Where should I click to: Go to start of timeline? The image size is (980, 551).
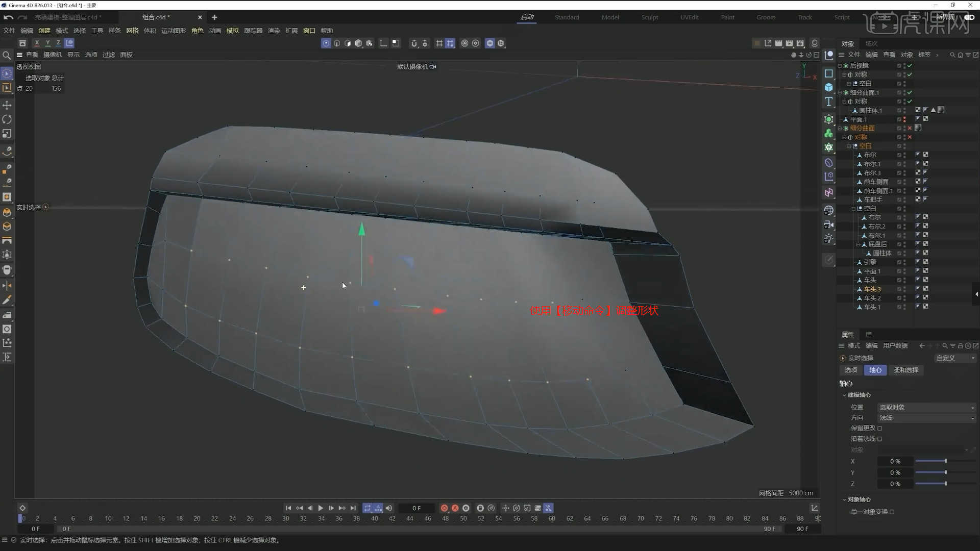(288, 508)
